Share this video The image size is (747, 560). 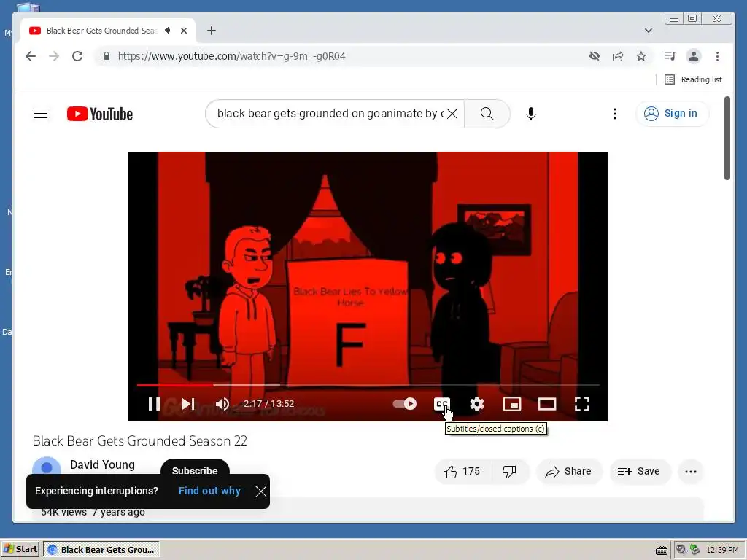(569, 472)
